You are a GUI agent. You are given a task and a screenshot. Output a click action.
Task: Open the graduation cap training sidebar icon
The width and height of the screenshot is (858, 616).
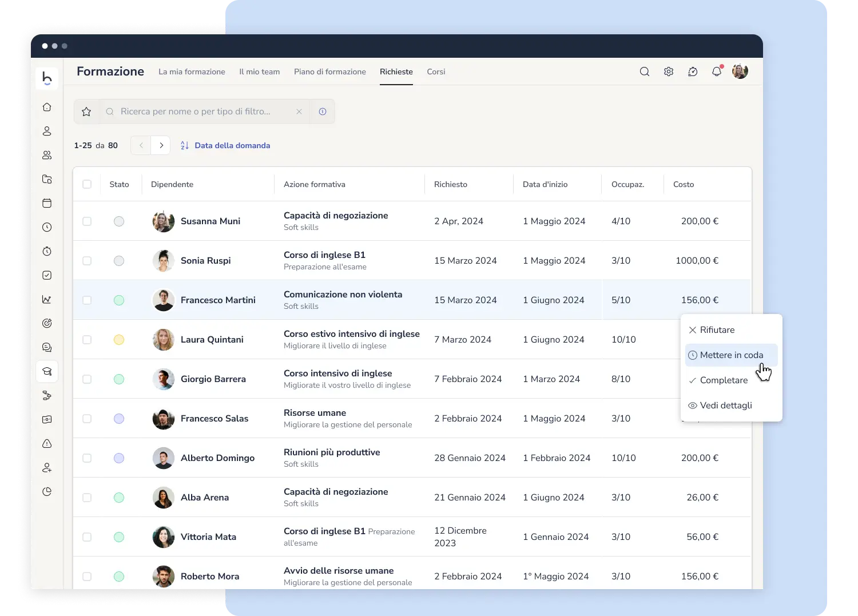tap(47, 371)
